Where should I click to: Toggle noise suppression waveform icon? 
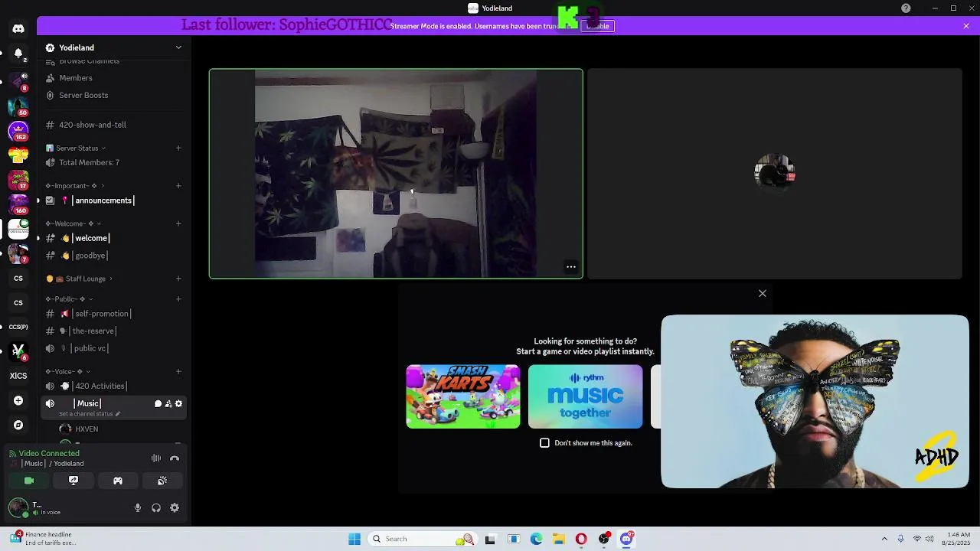click(156, 458)
